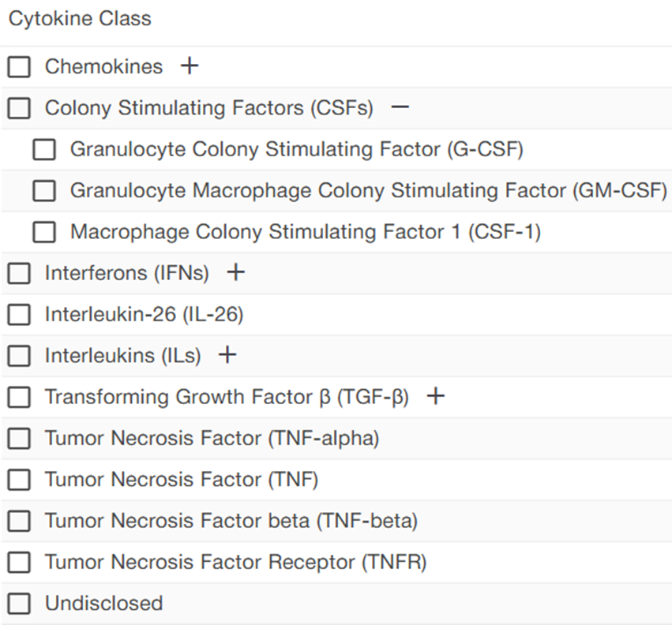Check Macrophage Colony Stimulating Factor 1 box
The height and width of the screenshot is (625, 672).
(x=44, y=232)
